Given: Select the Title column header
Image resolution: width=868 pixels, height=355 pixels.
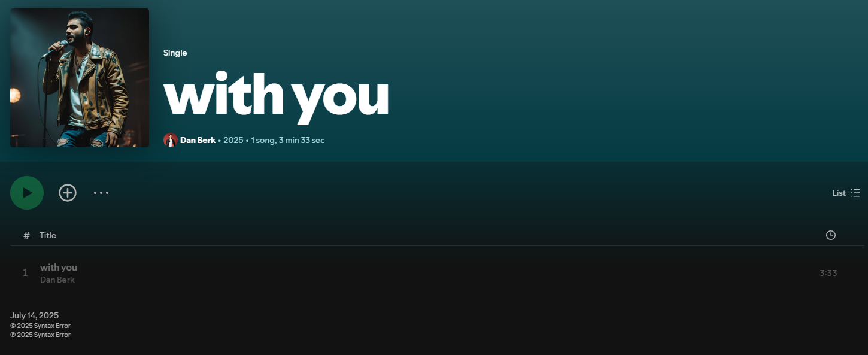Looking at the screenshot, I should [x=48, y=235].
